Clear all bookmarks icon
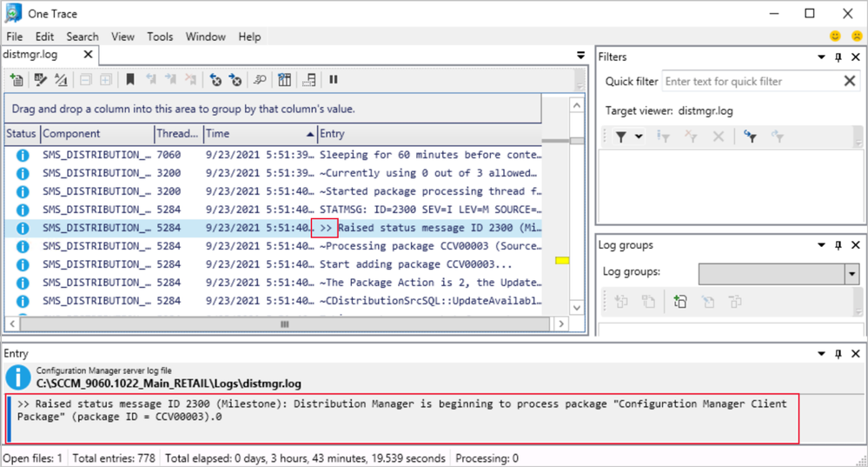This screenshot has width=868, height=467. 190,80
